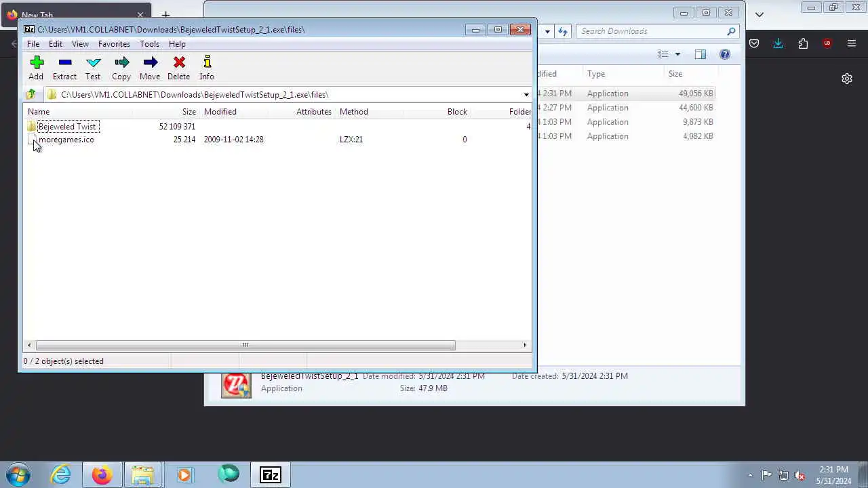
Task: Run the Test archive tool
Action: click(x=93, y=62)
